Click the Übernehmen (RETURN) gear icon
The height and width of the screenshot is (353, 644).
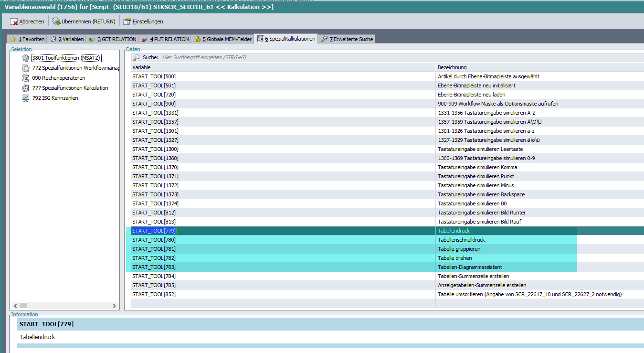pos(56,21)
